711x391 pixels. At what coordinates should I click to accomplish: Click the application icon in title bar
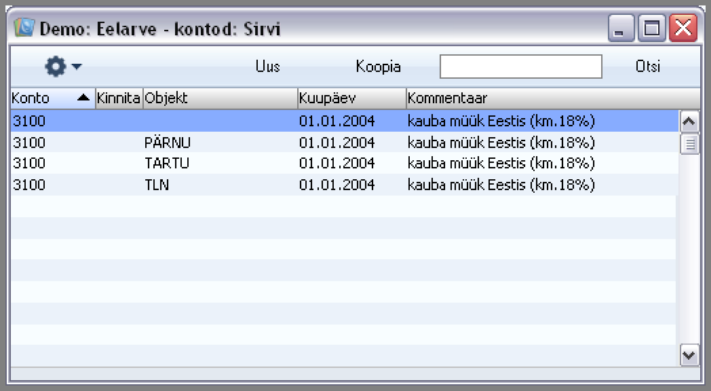[24, 28]
